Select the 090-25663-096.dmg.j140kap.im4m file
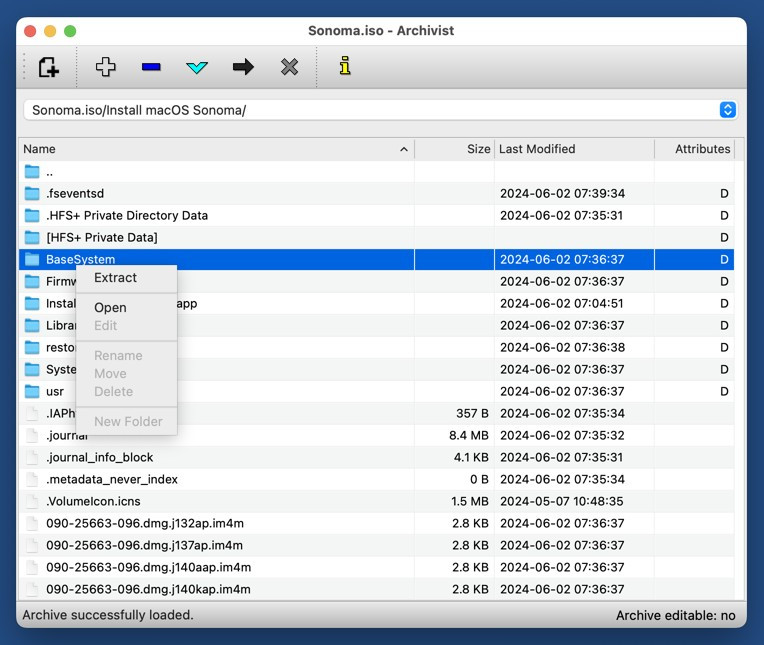Image resolution: width=764 pixels, height=645 pixels. [x=376, y=589]
